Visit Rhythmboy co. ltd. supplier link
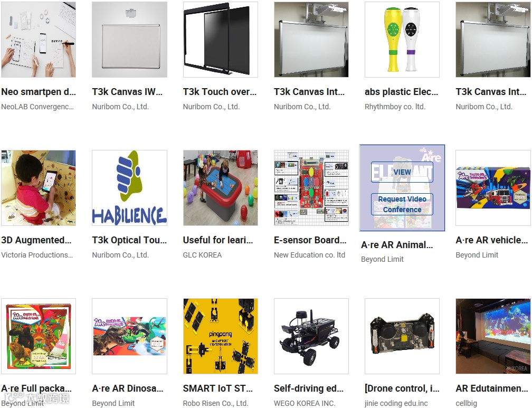 395,107
